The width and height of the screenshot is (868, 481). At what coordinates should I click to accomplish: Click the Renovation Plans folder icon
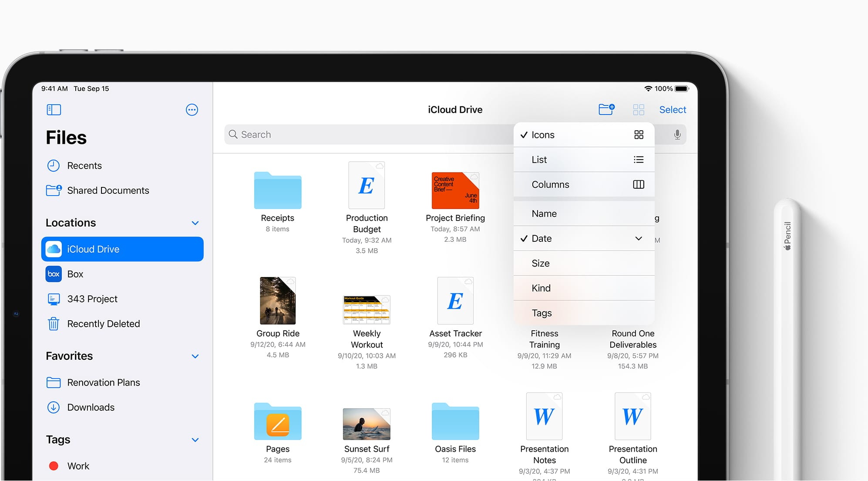tap(53, 383)
